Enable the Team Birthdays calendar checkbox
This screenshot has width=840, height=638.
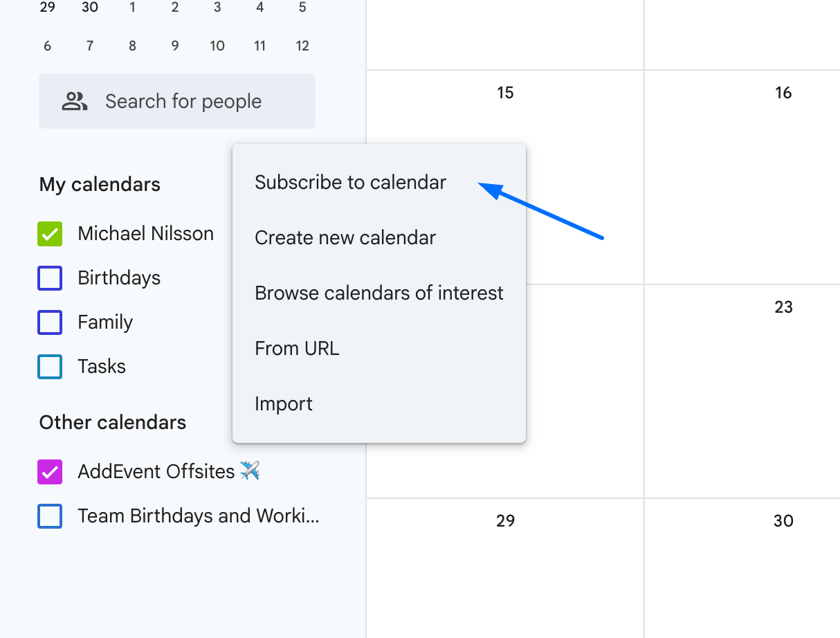(x=50, y=516)
